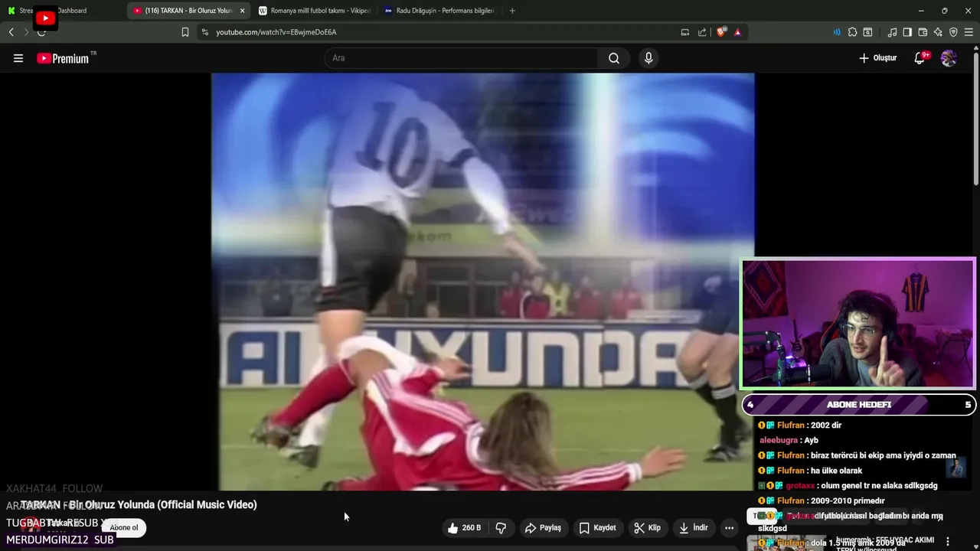Click the picture-in-picture address bar icon

click(685, 32)
